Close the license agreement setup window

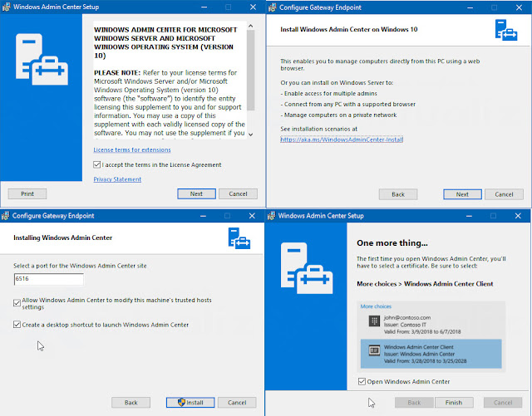pyautogui.click(x=253, y=7)
